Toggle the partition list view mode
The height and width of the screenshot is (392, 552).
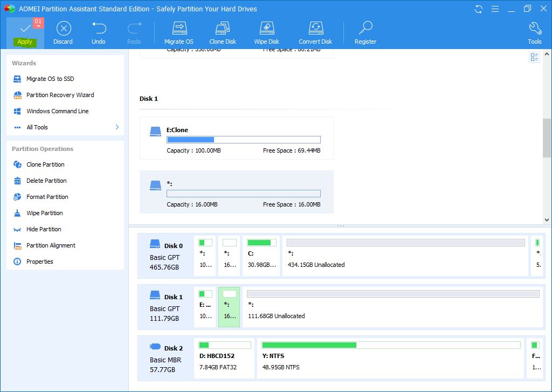[534, 58]
